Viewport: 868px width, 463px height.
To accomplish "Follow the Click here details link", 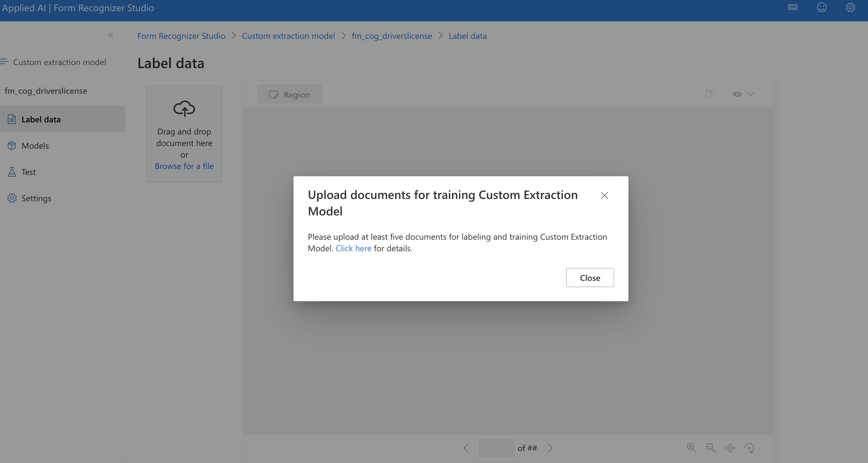I will (x=353, y=248).
